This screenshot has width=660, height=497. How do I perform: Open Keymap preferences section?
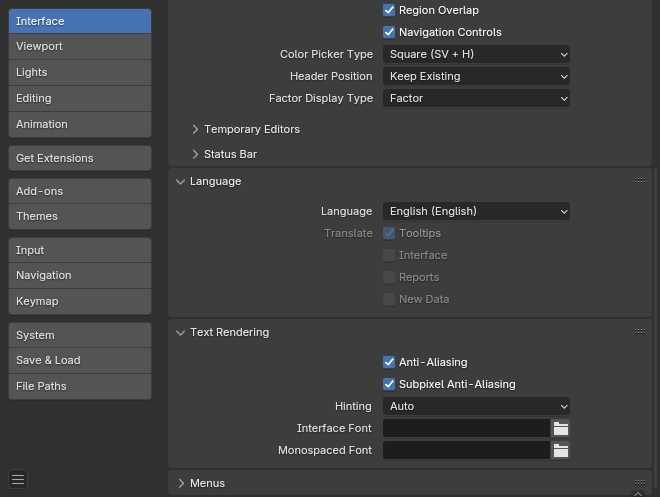(80, 301)
